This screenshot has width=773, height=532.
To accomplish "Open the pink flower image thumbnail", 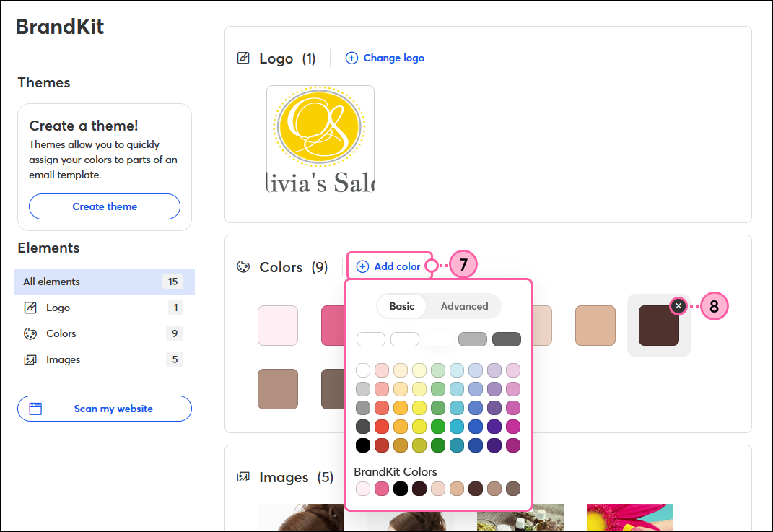I will [x=629, y=518].
